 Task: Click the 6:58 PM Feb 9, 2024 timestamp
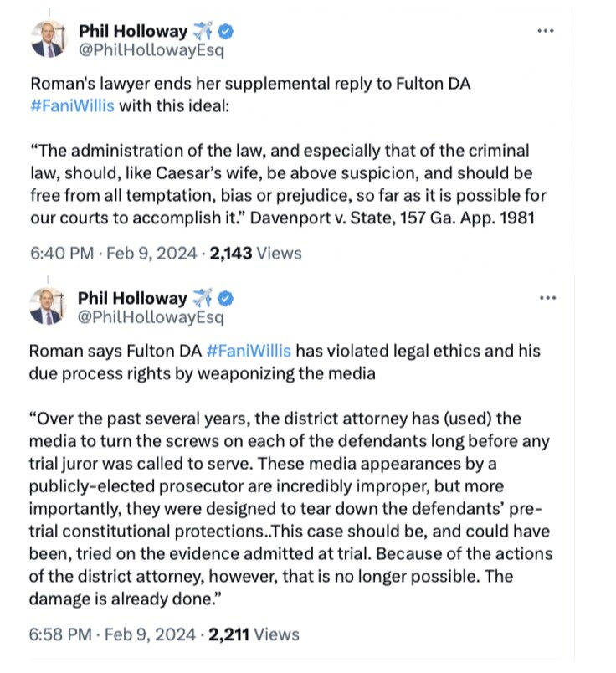pos(112,634)
